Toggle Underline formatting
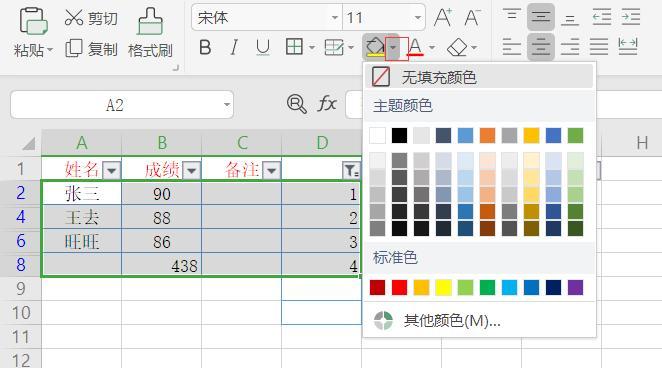This screenshot has width=662, height=368. [x=263, y=47]
